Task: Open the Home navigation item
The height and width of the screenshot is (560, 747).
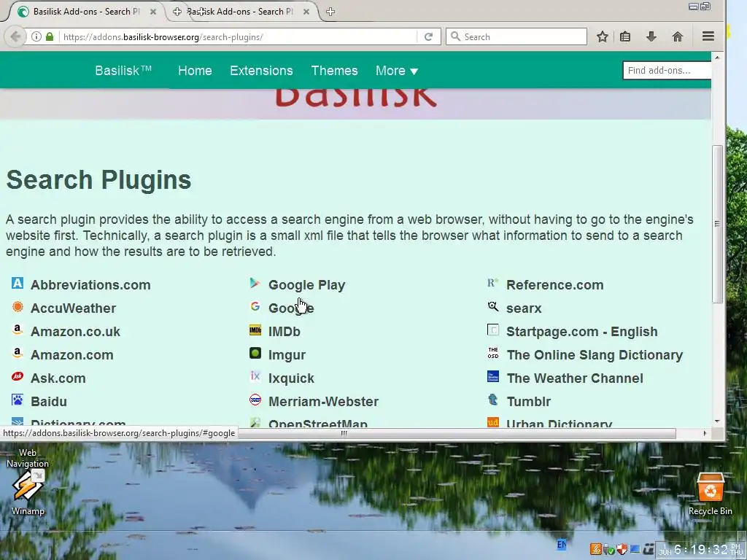Action: coord(195,71)
